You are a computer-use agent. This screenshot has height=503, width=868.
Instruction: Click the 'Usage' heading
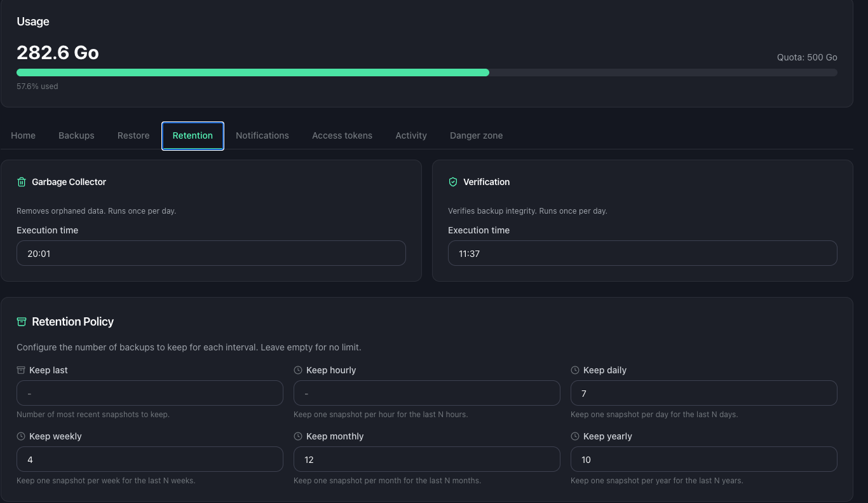coord(33,22)
